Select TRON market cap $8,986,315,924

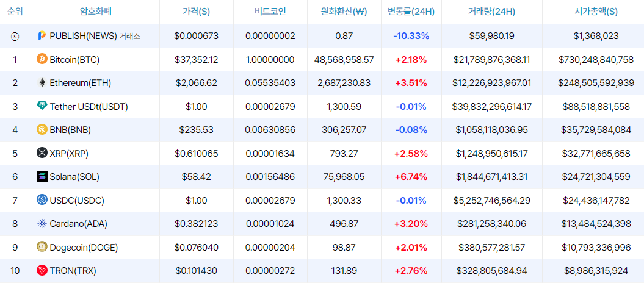point(596,271)
